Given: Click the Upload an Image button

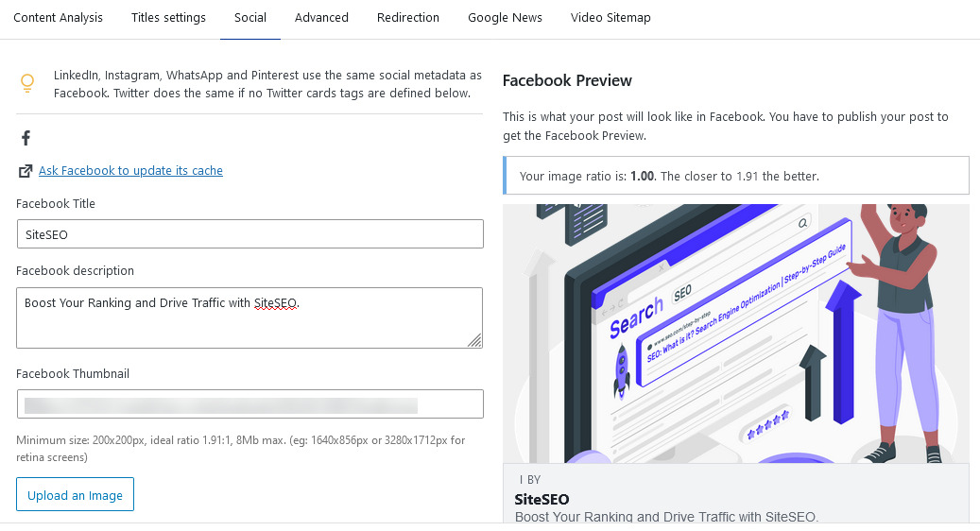Looking at the screenshot, I should [x=75, y=495].
